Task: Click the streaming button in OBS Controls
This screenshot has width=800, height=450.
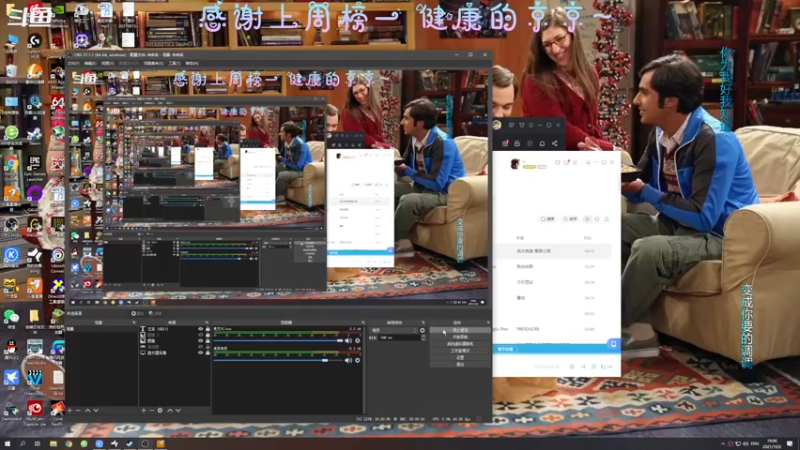Action: (460, 330)
